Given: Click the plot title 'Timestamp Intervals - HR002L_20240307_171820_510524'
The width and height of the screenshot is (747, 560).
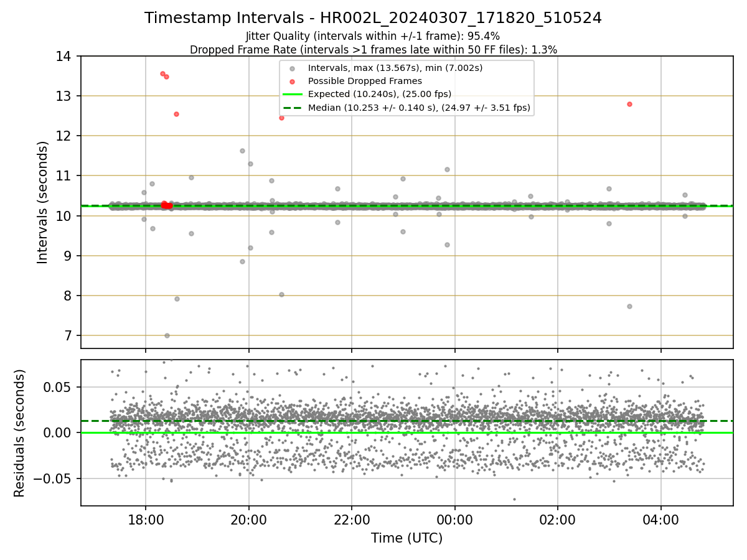Looking at the screenshot, I should (x=373, y=18).
